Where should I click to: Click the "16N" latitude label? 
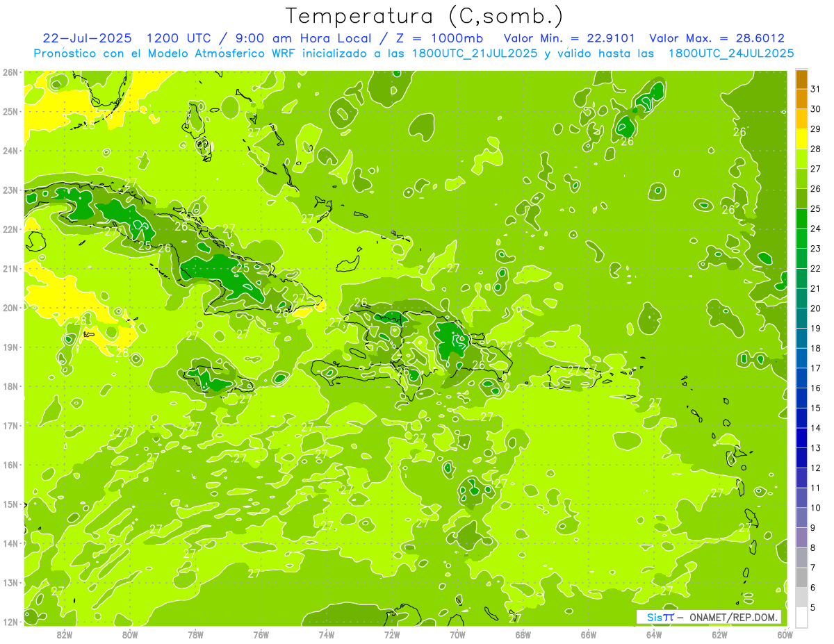pyautogui.click(x=10, y=465)
